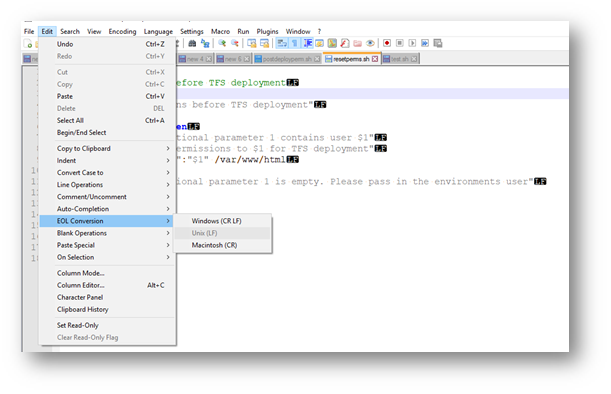Open the Macro menu
The image size is (611, 394).
(220, 32)
